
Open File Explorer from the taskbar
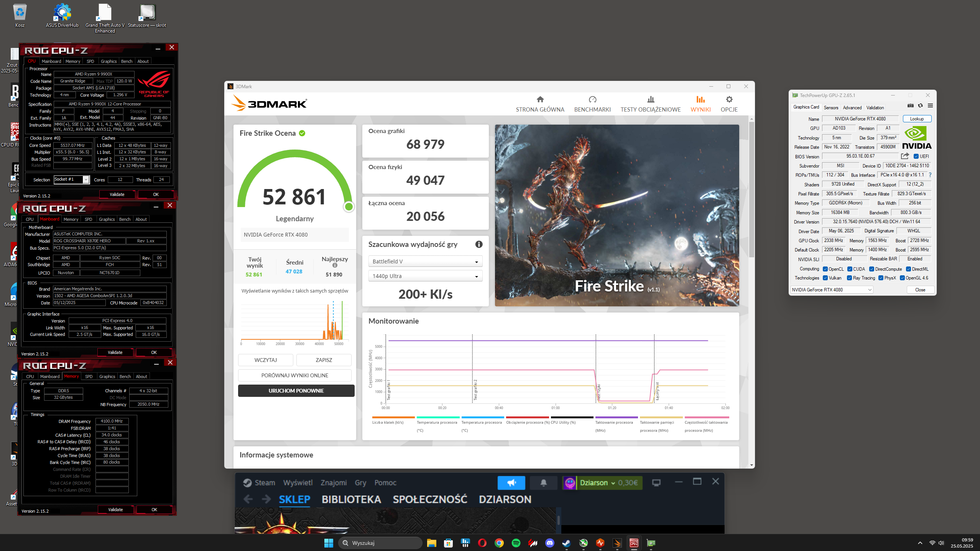point(431,543)
